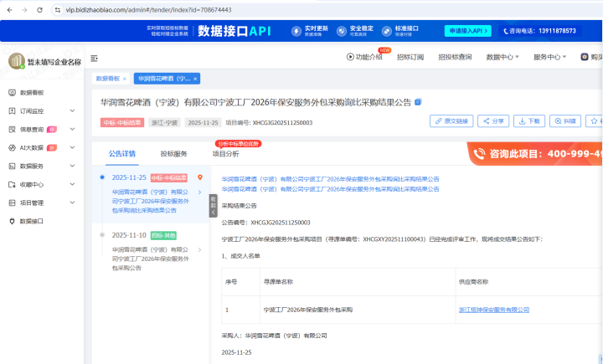Click the 项目管理 sidebar icon
The height and width of the screenshot is (364, 603).
[x=12, y=203]
